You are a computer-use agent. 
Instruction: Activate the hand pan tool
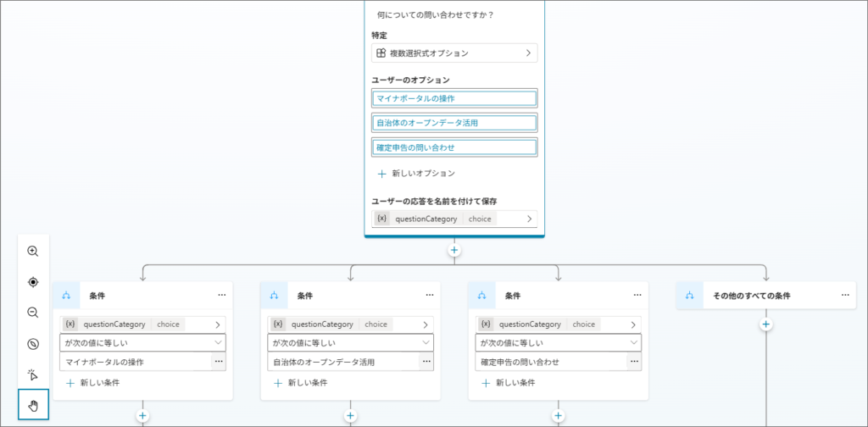(x=33, y=405)
